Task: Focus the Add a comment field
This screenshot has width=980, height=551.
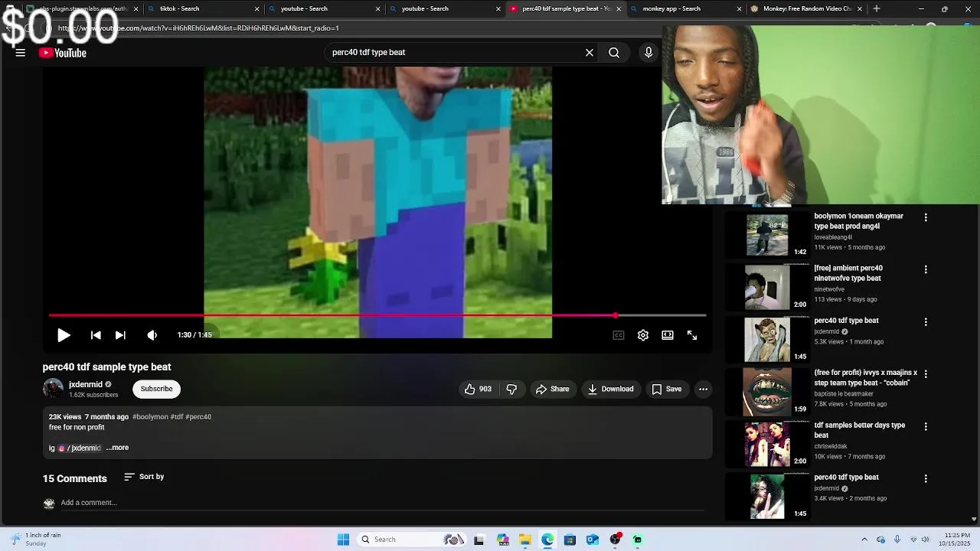Action: (382, 503)
